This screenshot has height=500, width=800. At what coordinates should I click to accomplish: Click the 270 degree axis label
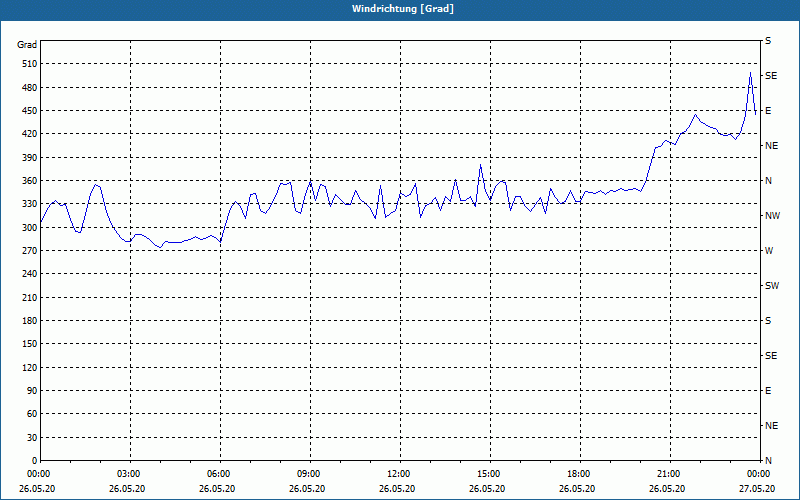point(30,251)
